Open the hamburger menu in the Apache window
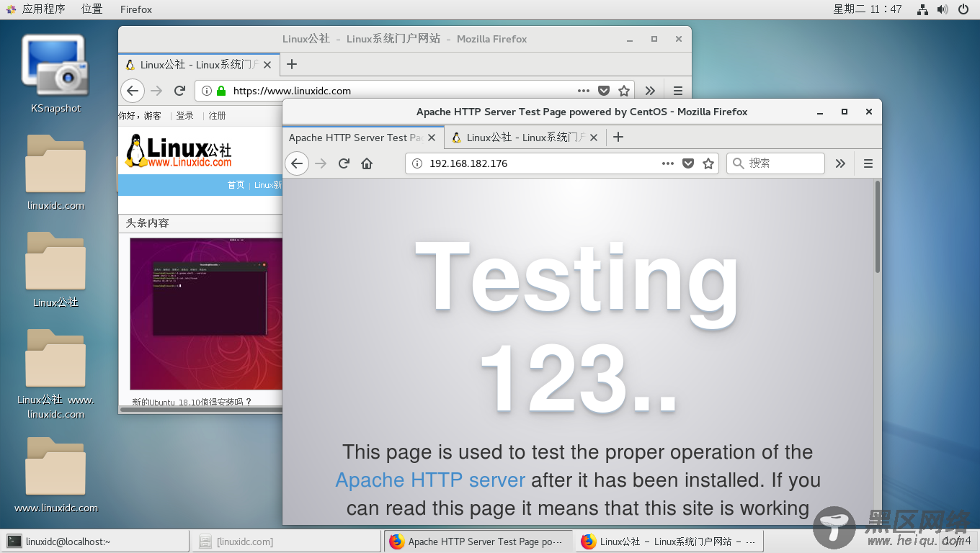 pyautogui.click(x=868, y=163)
